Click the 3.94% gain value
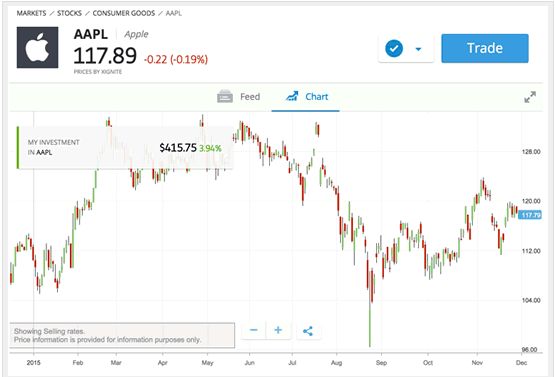Screen dimensions: 555x377 click(x=210, y=148)
